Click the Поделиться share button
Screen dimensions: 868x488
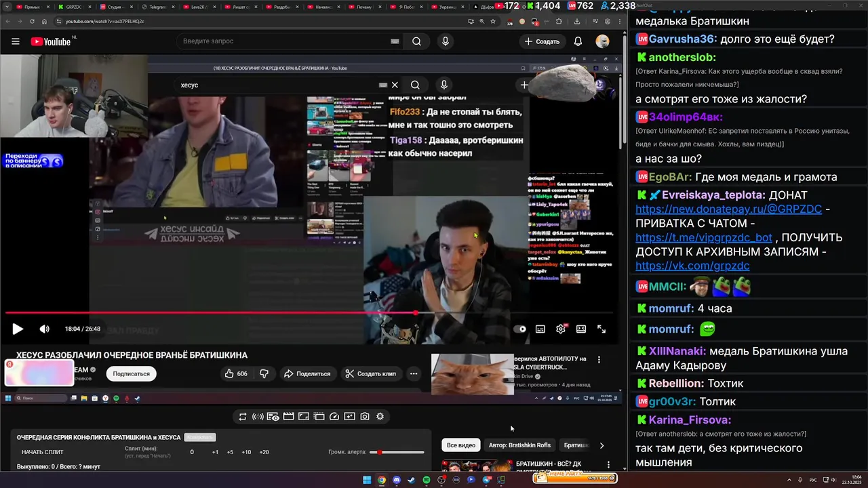coord(307,373)
